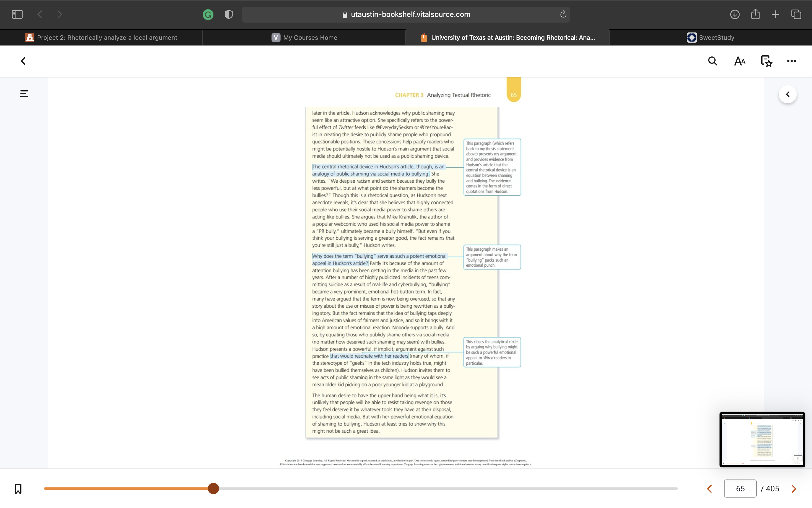Viewport: 812px width, 508px height.
Task: Click highlighted text 'The central rhetorical device'
Action: 378,170
